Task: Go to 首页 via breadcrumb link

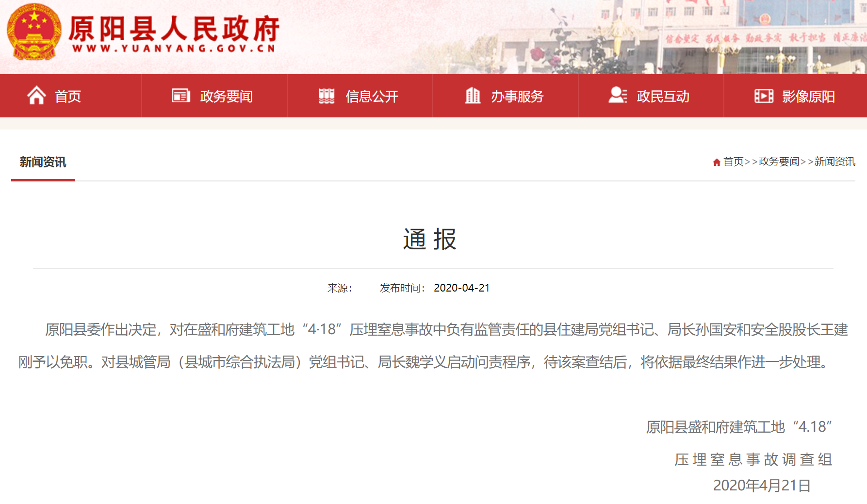Action: pyautogui.click(x=733, y=162)
